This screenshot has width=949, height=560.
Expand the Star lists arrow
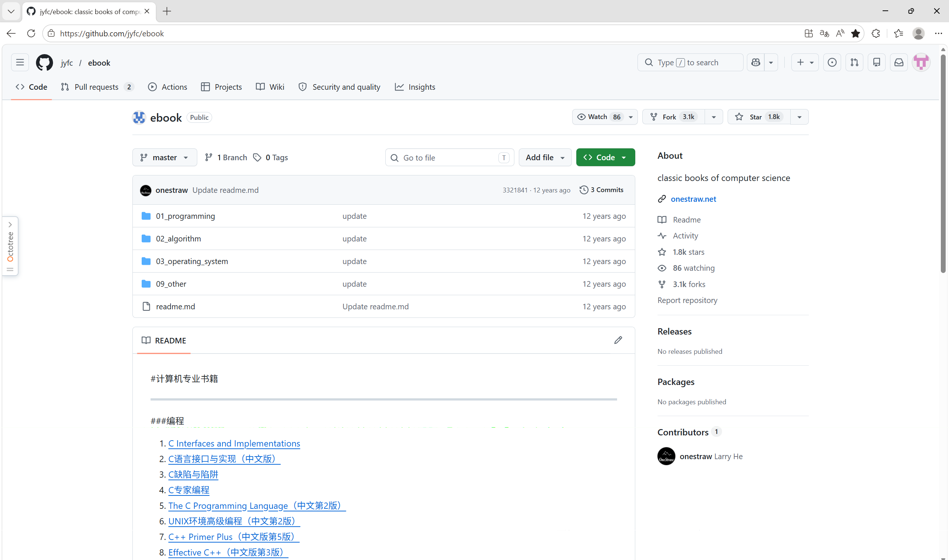coord(799,117)
